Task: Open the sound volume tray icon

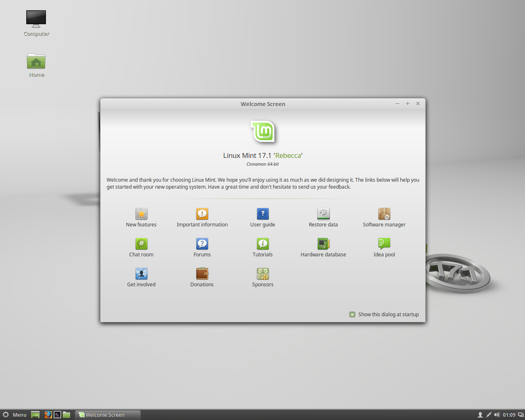Action: point(497,415)
